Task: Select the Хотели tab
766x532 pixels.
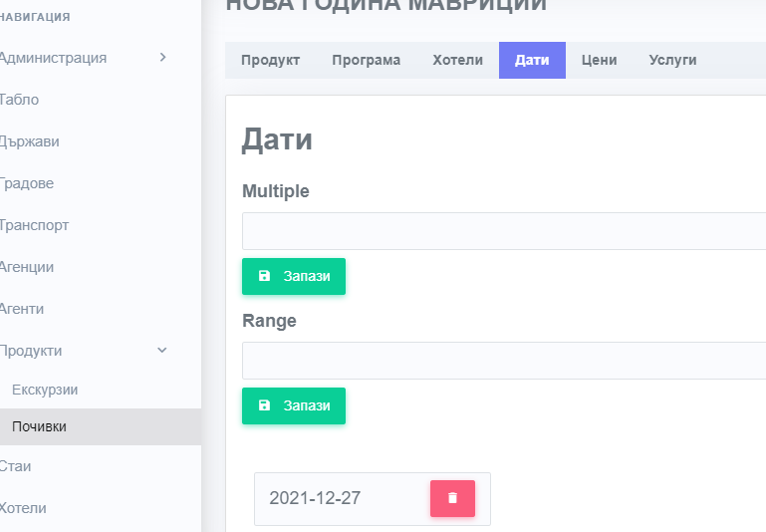Action: click(x=457, y=60)
